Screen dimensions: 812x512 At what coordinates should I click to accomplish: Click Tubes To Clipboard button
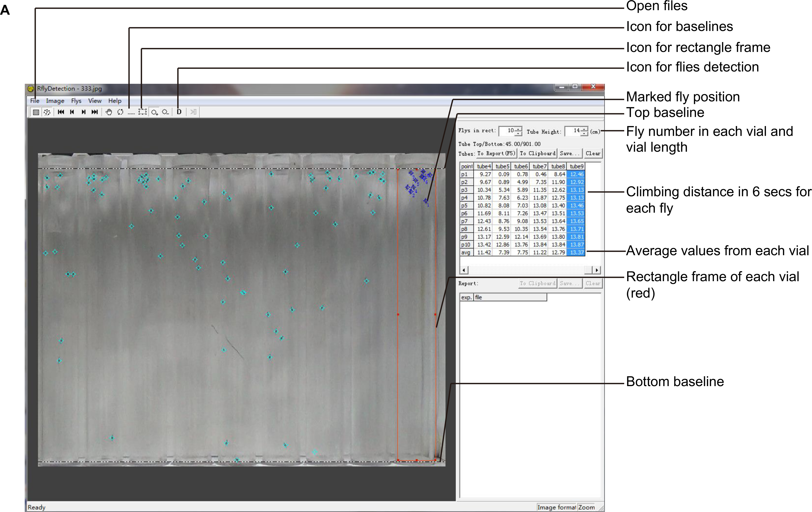tap(538, 154)
